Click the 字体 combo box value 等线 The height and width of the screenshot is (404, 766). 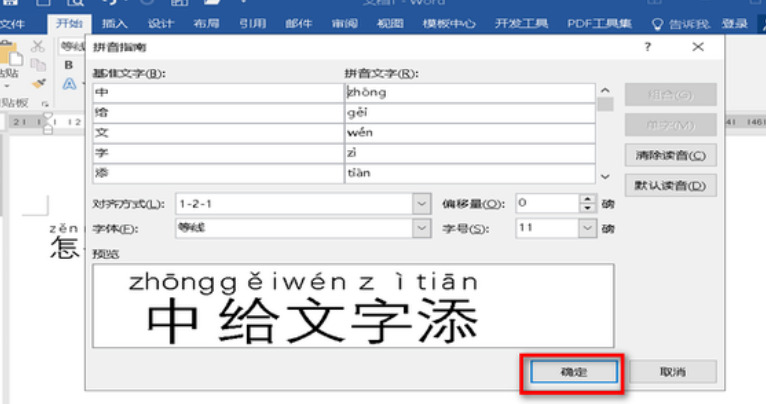[294, 228]
